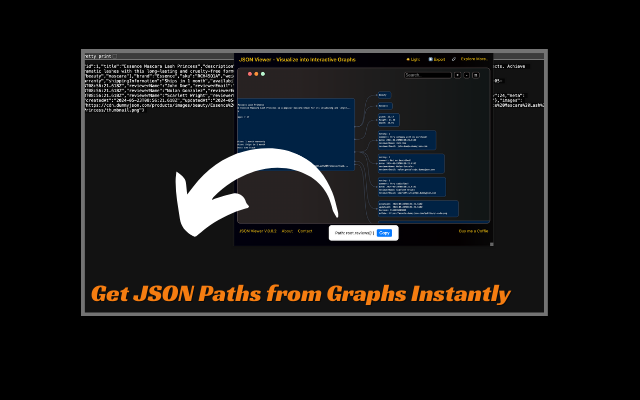Open the Contact link in footer

[305, 231]
